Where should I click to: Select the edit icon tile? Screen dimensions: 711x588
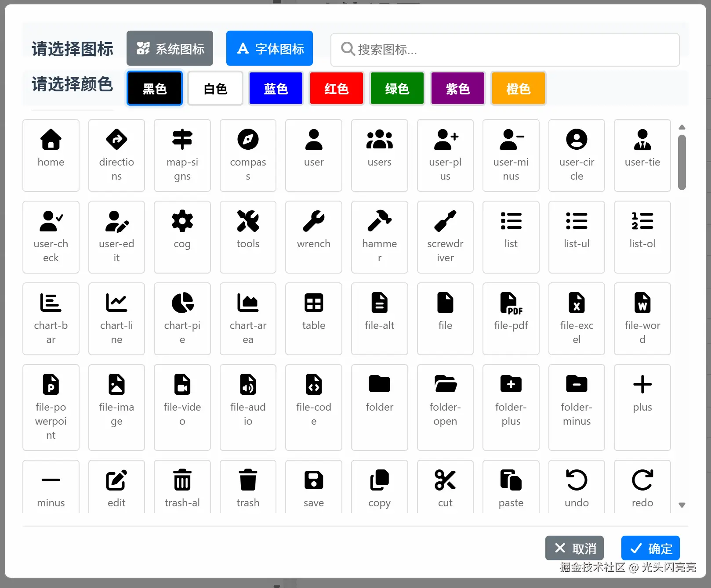116,487
